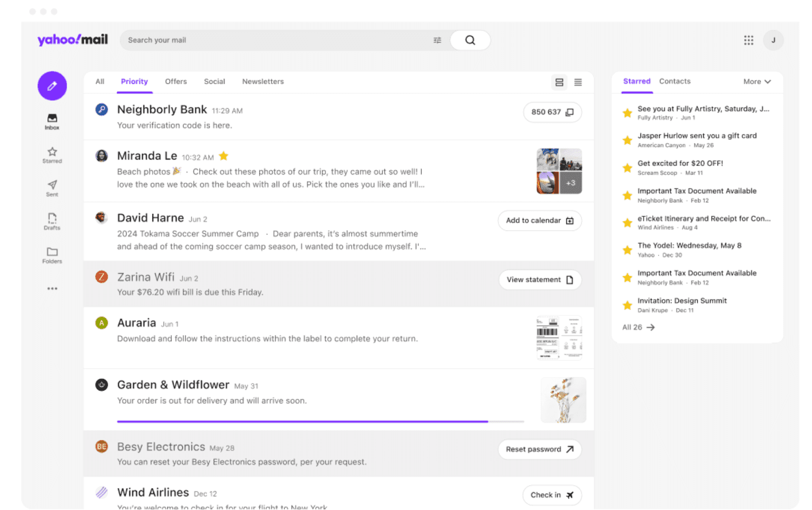The height and width of the screenshot is (510, 812).
Task: Click the search magnifier icon
Action: (469, 40)
